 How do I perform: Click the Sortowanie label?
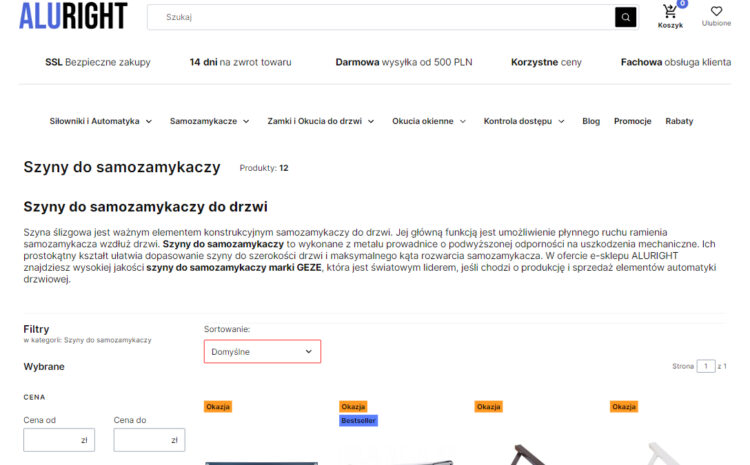coord(227,329)
